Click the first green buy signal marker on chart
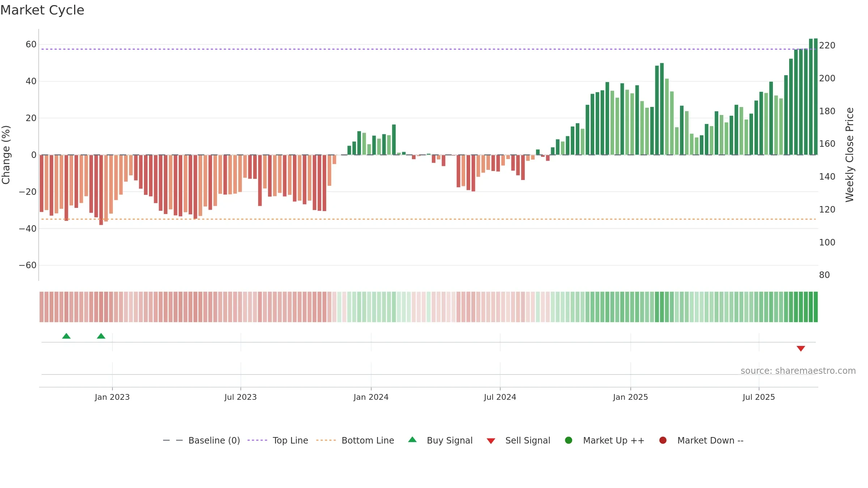The image size is (868, 488). [x=66, y=336]
